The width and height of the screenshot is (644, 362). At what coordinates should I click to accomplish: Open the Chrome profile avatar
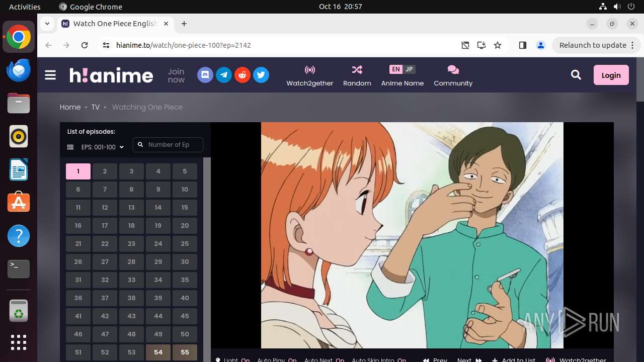click(x=541, y=45)
